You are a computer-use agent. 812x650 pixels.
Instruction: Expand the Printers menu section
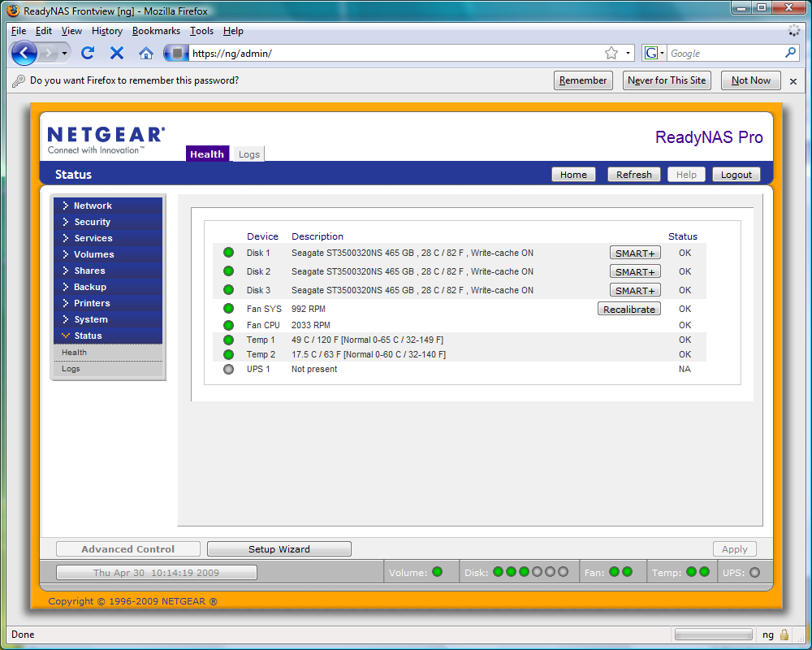(108, 303)
